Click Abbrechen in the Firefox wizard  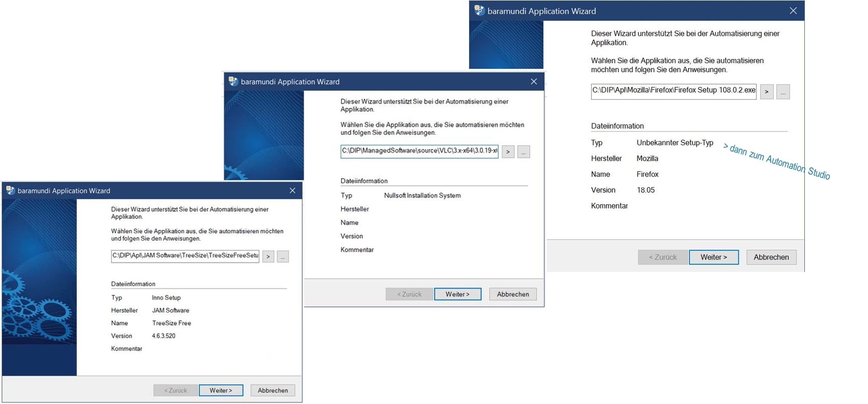pyautogui.click(x=772, y=257)
